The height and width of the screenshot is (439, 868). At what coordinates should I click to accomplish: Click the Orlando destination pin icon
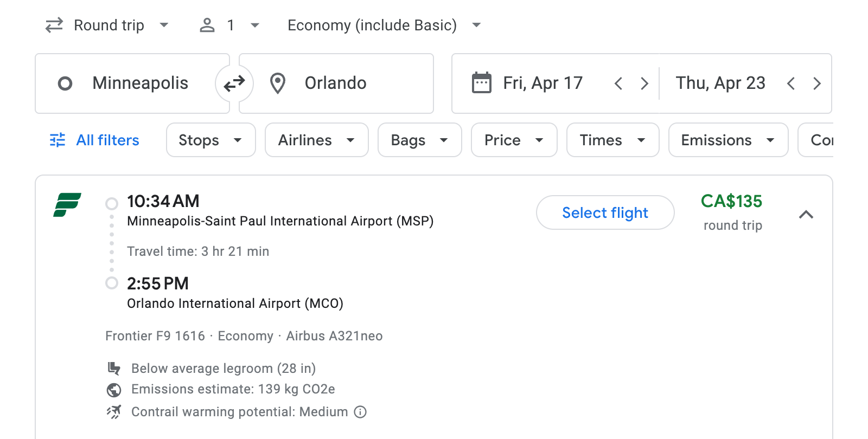coord(278,83)
